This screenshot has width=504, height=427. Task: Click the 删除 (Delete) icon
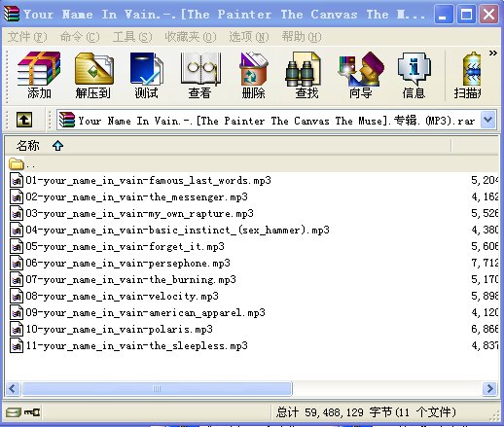(254, 75)
